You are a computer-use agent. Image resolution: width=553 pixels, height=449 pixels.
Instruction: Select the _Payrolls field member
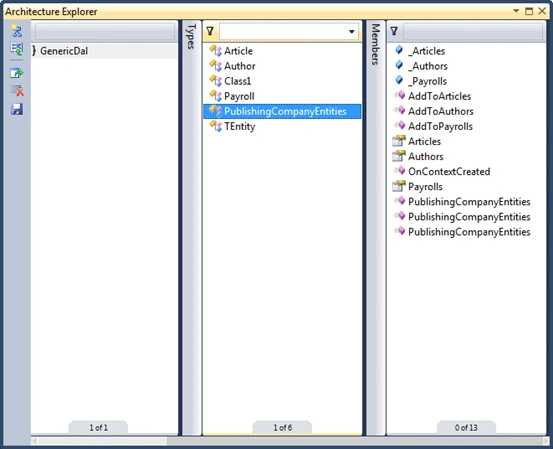click(x=427, y=81)
